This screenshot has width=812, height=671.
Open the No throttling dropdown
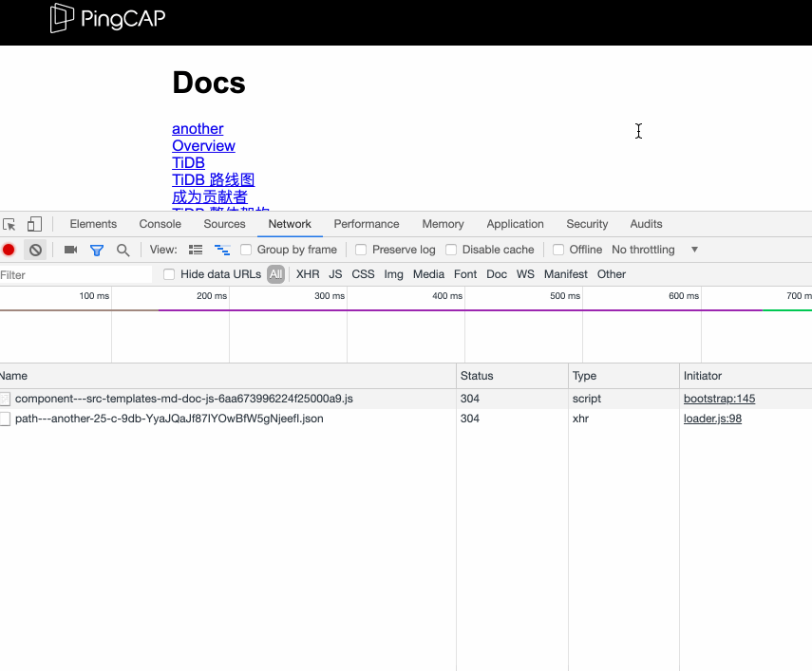[x=655, y=250]
